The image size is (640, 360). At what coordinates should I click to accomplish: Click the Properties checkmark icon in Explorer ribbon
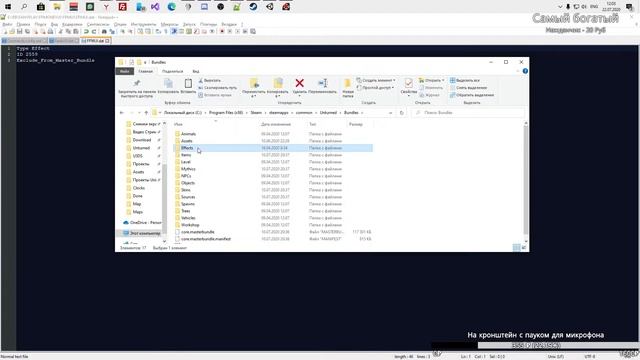408,83
